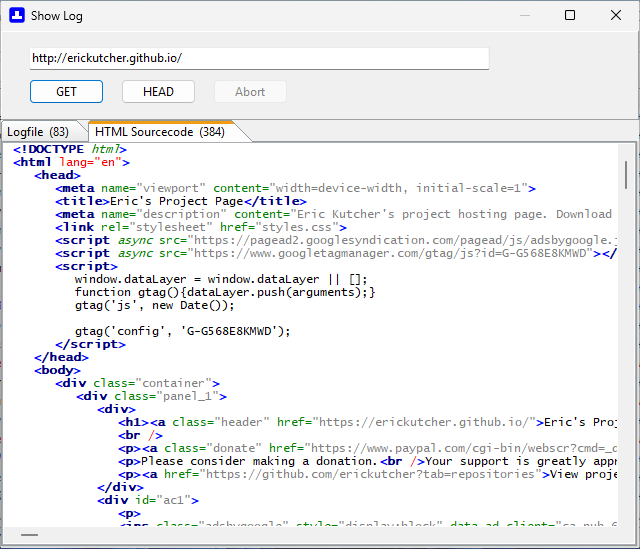Click the opening <head> tag line
The height and width of the screenshot is (549, 640).
58,176
